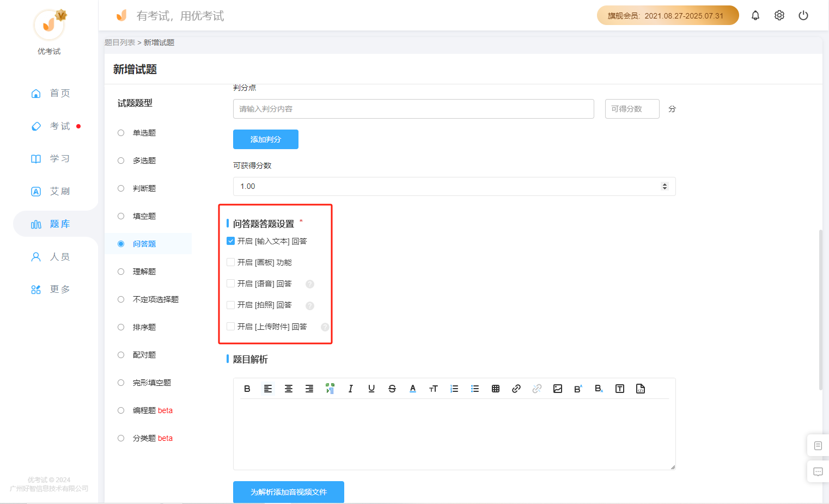Open the floating notes document icon

pos(818,446)
